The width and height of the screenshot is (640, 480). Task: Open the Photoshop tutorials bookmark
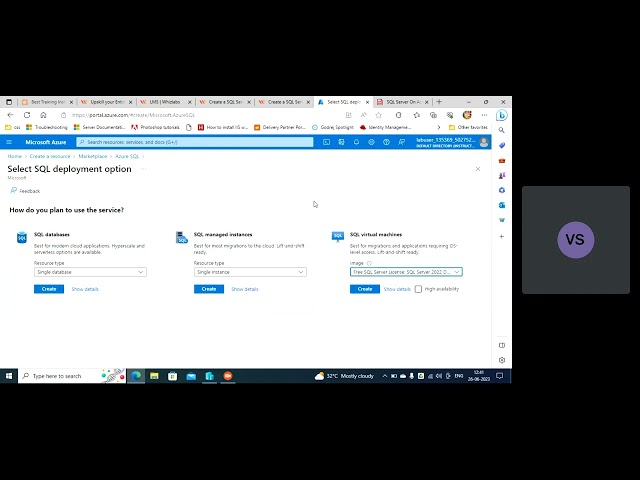155,127
